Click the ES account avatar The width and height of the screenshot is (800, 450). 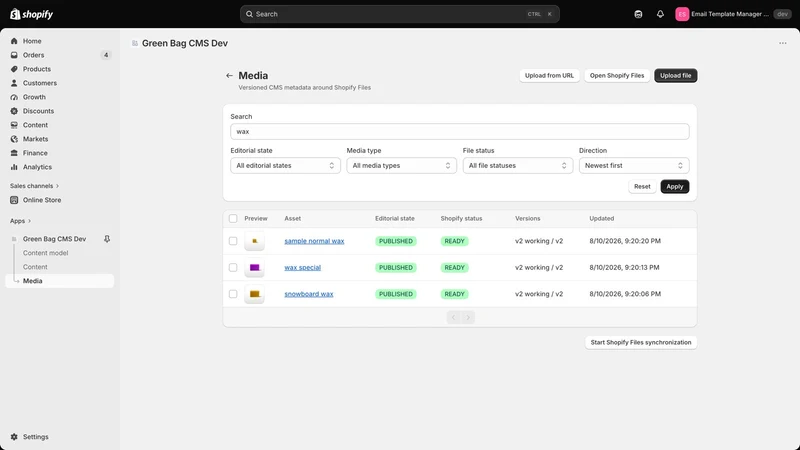pyautogui.click(x=682, y=14)
